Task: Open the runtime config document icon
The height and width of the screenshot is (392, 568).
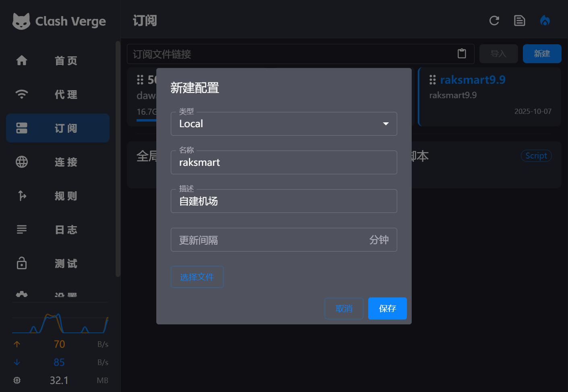Action: 520,21
